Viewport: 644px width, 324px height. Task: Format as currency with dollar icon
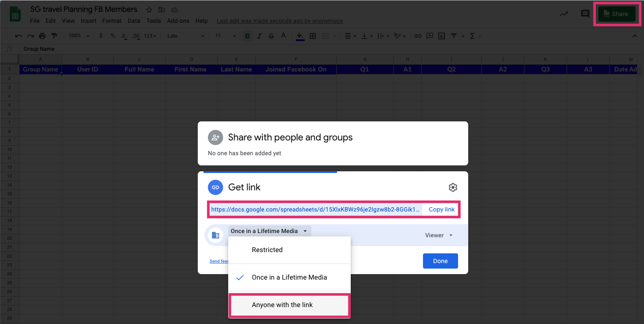coord(101,36)
